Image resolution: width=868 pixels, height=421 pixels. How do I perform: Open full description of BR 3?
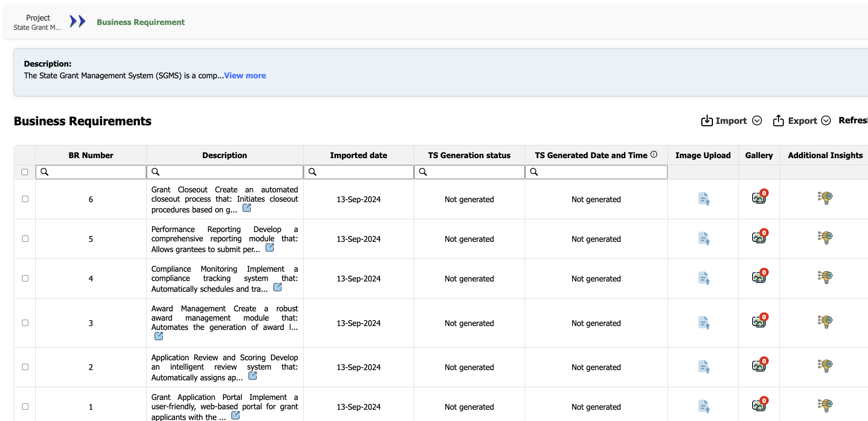159,336
